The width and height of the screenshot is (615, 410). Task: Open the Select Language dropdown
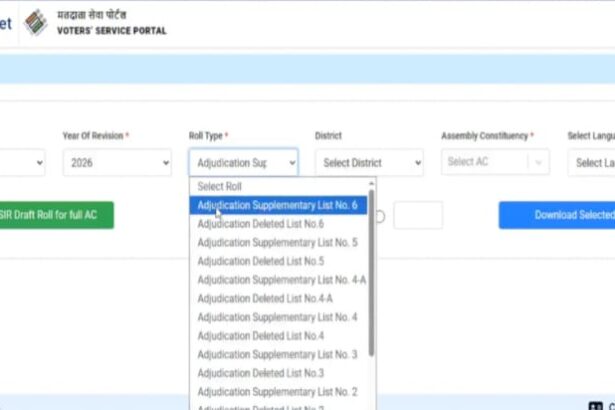[x=590, y=162]
